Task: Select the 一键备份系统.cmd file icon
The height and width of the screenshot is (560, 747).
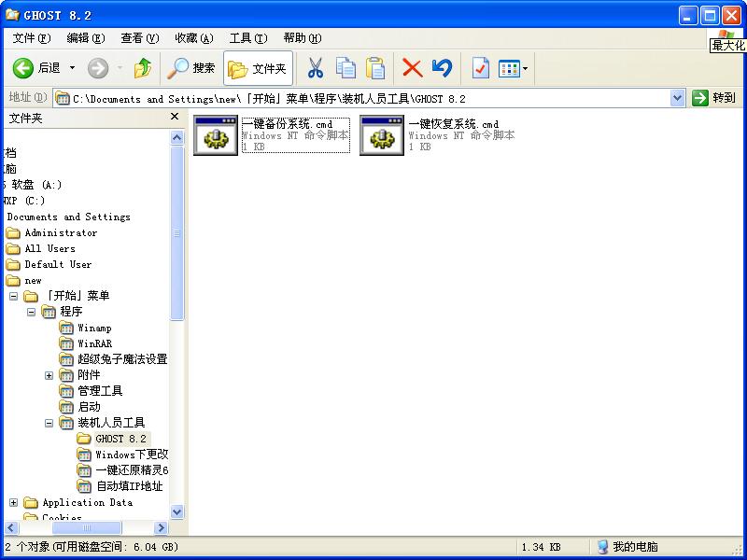Action: point(216,135)
